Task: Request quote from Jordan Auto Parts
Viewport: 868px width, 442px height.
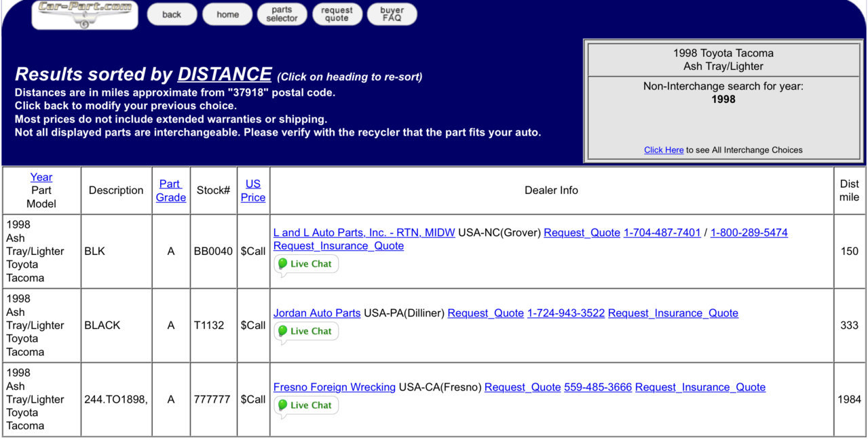Action: coord(486,313)
